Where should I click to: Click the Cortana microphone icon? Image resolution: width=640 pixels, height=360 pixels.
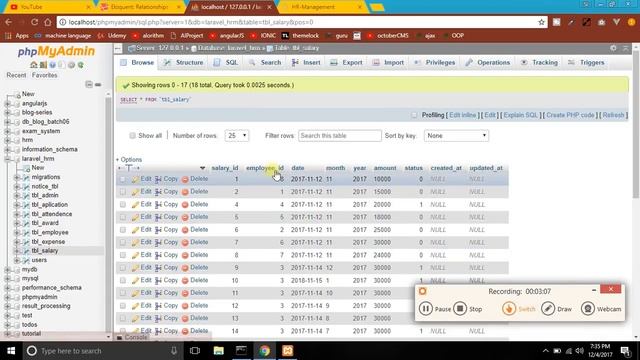174,351
